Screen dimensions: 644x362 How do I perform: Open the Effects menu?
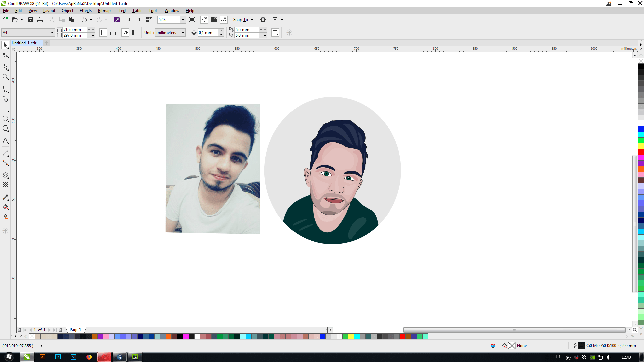coord(86,11)
